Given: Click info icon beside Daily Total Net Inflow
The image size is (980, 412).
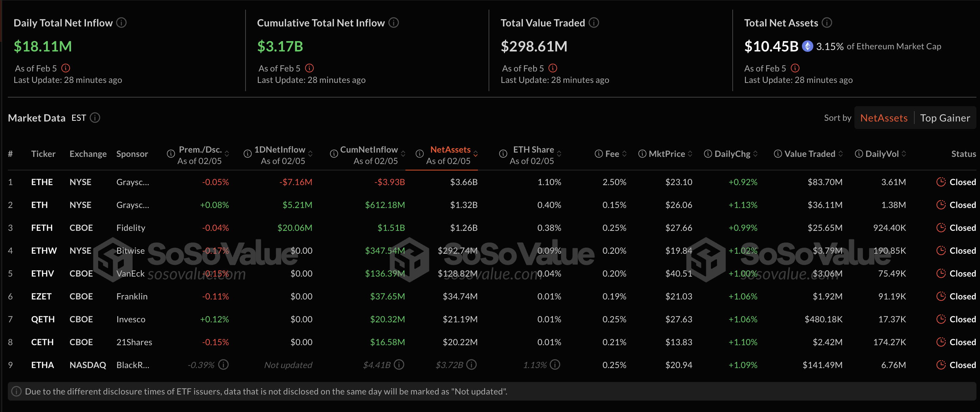Looking at the screenshot, I should [x=121, y=23].
